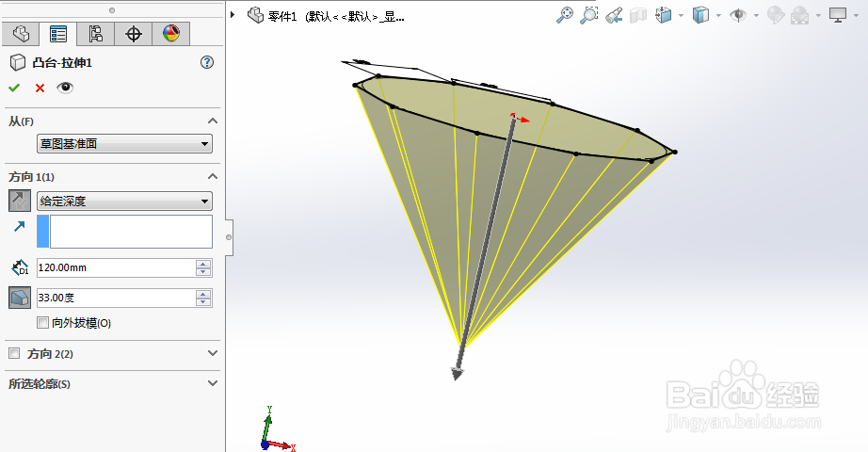Confirm the boss-extrude with green checkmark
Screen dimensions: 868x452
pos(14,88)
